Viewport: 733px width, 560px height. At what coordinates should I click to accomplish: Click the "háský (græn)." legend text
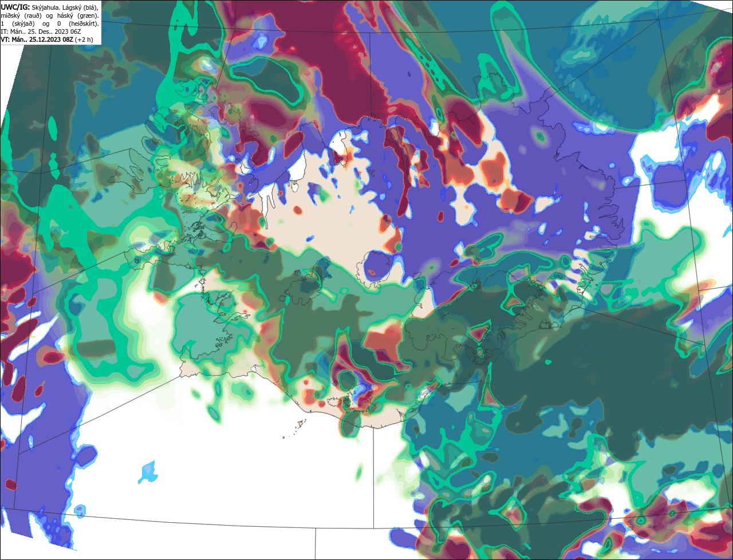click(x=78, y=16)
